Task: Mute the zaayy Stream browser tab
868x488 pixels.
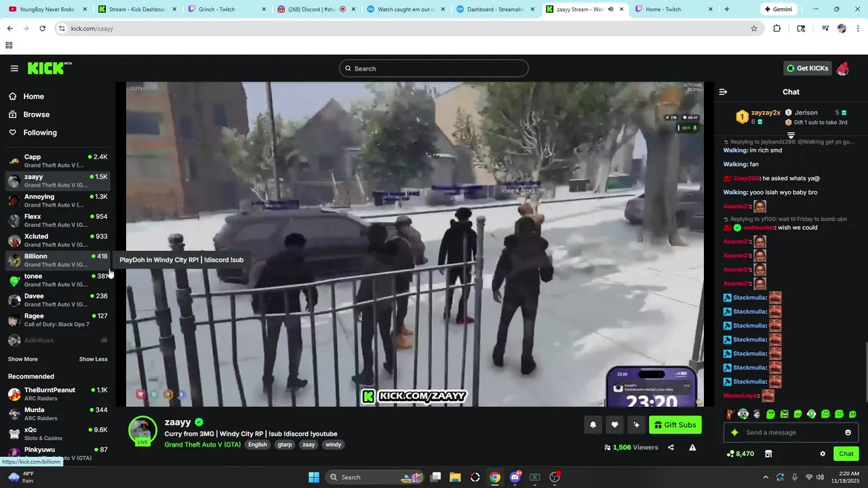Action: 610,9
